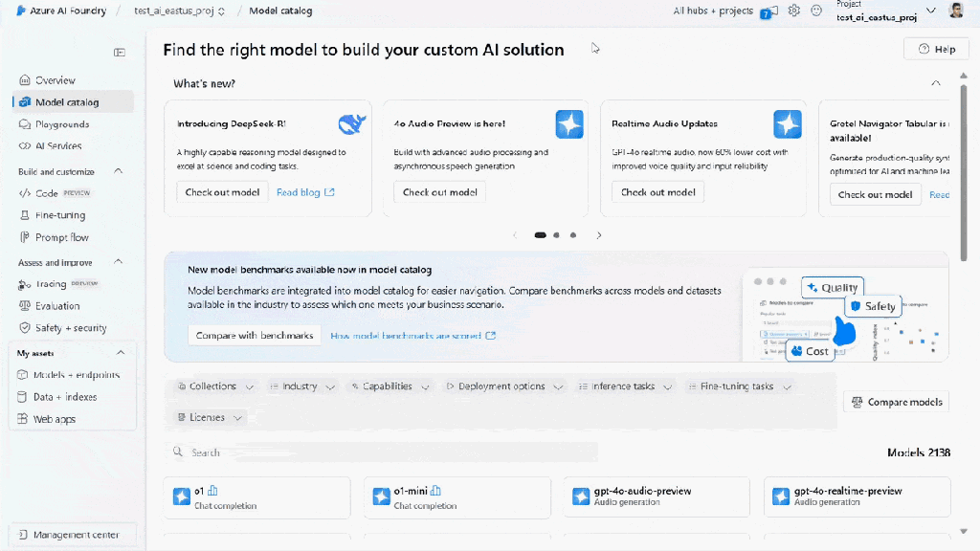Open the settings gear icon in the header

[793, 11]
